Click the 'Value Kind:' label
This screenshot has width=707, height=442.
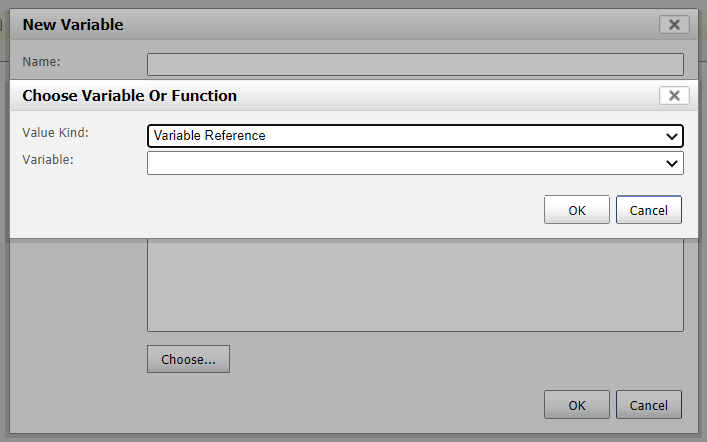55,132
